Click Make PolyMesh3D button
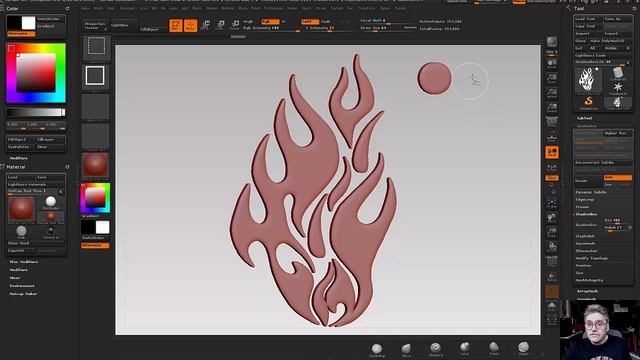Screen dimensions: 640x360 (610, 41)
